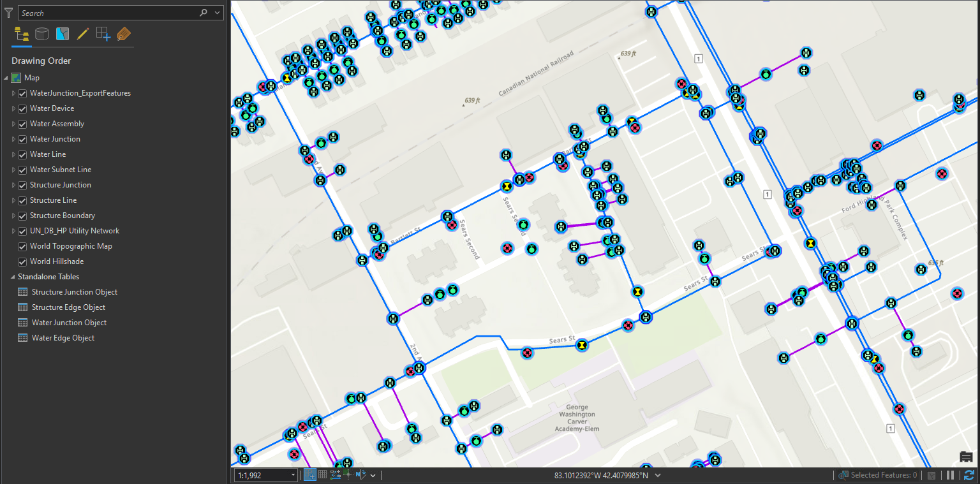Open the map scale dropdown
Viewport: 980px width, 484px height.
(293, 475)
